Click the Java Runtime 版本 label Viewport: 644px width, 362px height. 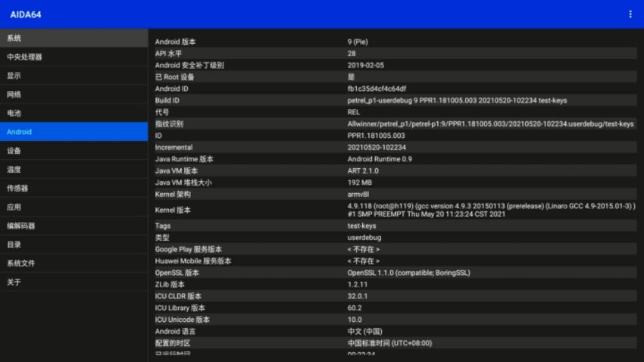point(184,159)
